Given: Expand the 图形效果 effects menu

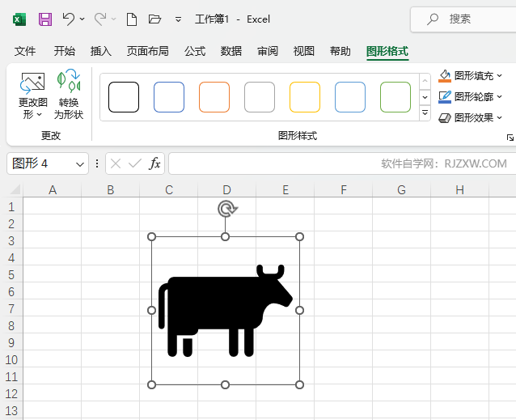Looking at the screenshot, I should tap(500, 118).
